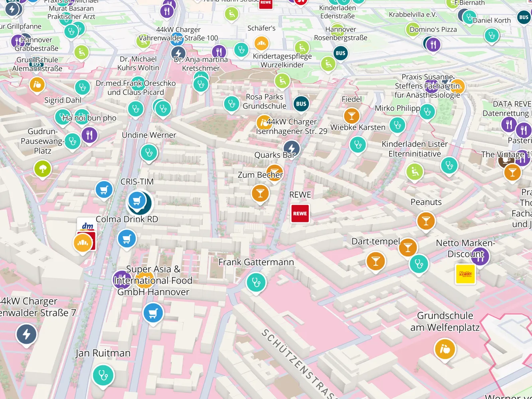Click the Fiedel bar marker
The width and height of the screenshot is (532, 399).
352,116
